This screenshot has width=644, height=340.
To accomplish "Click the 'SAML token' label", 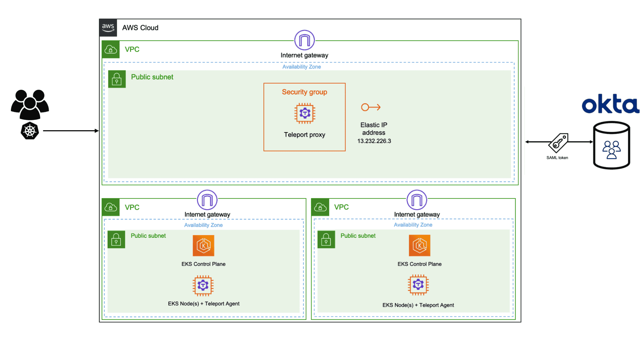I will point(557,158).
